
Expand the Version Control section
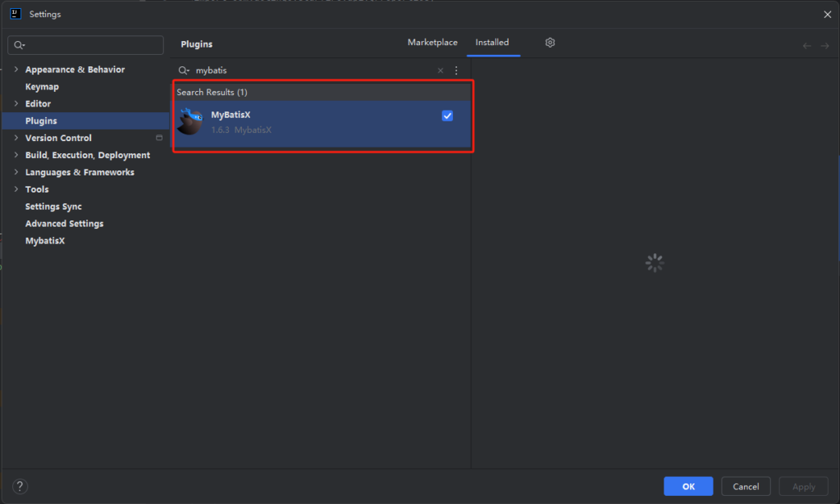16,138
